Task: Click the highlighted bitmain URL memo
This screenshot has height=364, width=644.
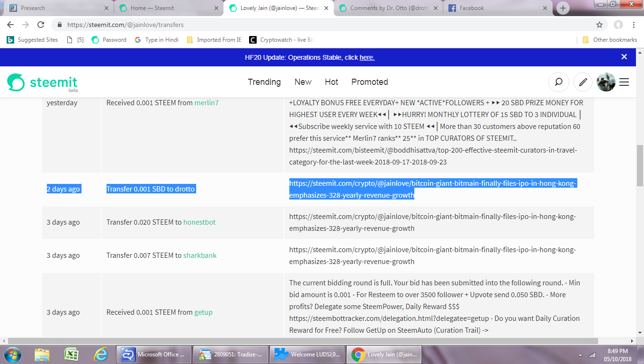Action: click(433, 189)
